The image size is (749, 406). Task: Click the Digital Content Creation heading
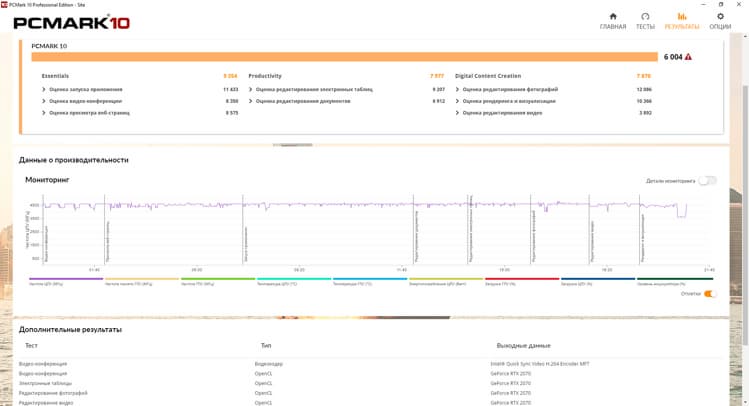click(488, 76)
